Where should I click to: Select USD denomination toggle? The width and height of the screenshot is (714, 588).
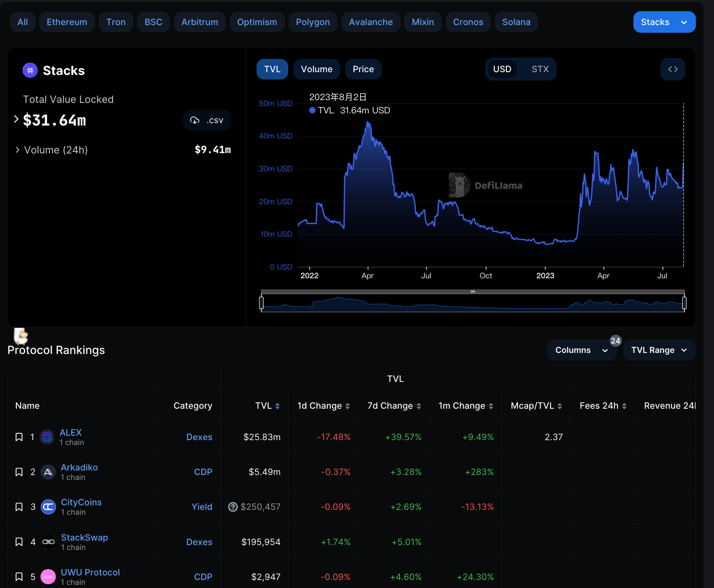[x=502, y=69]
